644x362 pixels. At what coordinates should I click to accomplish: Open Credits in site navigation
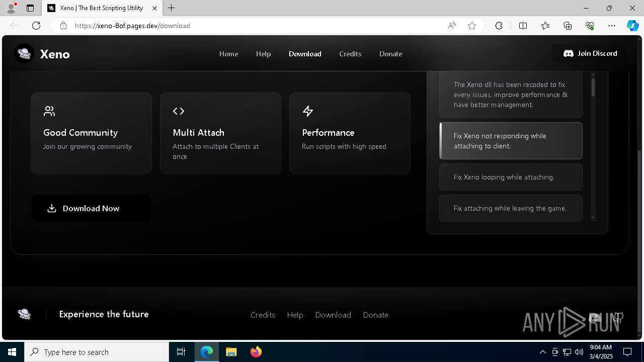(x=350, y=54)
